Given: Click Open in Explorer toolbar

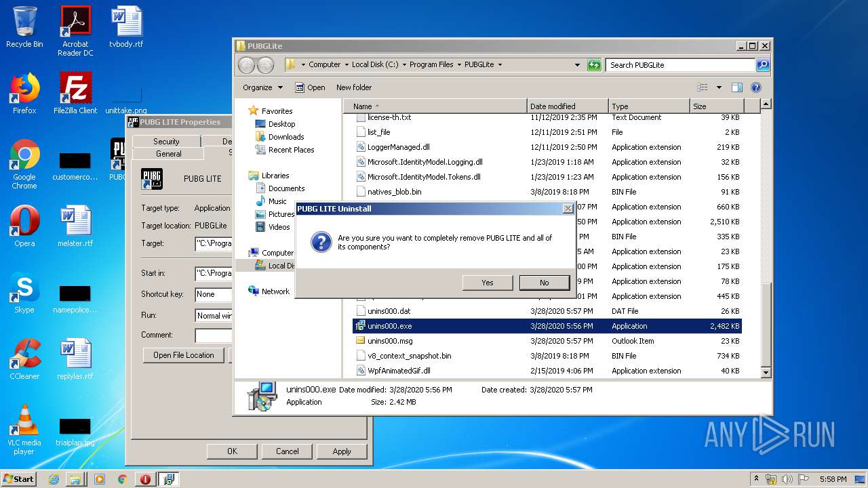Looking at the screenshot, I should tap(310, 87).
